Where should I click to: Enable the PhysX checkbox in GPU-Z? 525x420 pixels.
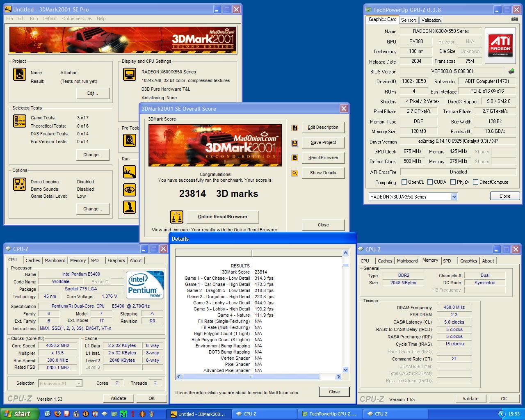coord(453,182)
